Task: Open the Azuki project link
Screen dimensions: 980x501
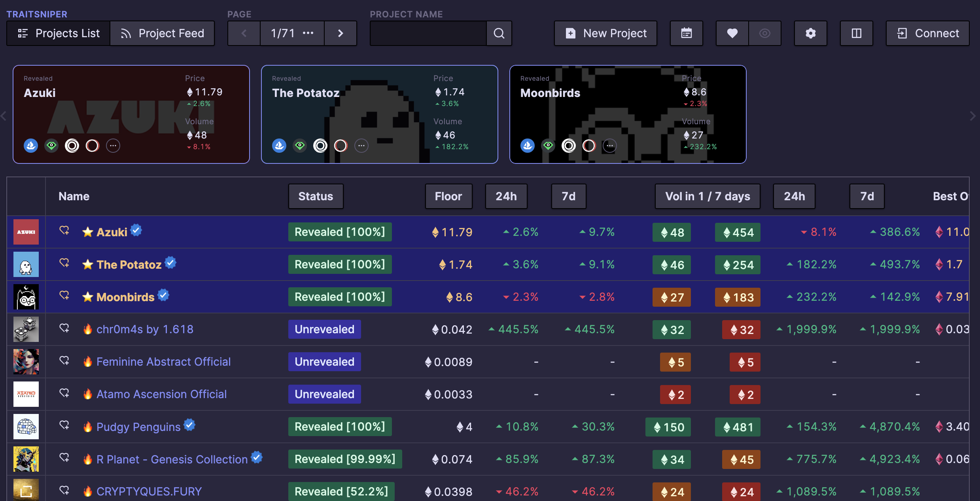Action: tap(112, 232)
